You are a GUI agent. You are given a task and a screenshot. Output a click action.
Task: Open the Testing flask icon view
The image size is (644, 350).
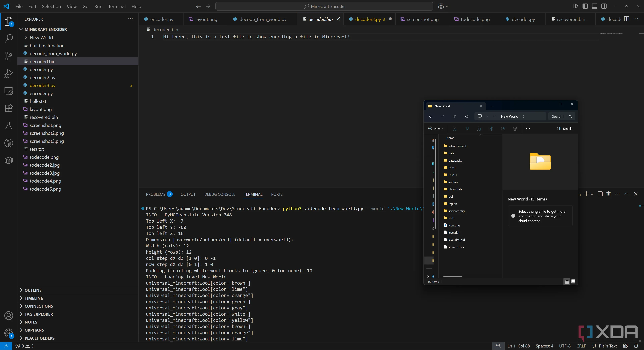[9, 125]
